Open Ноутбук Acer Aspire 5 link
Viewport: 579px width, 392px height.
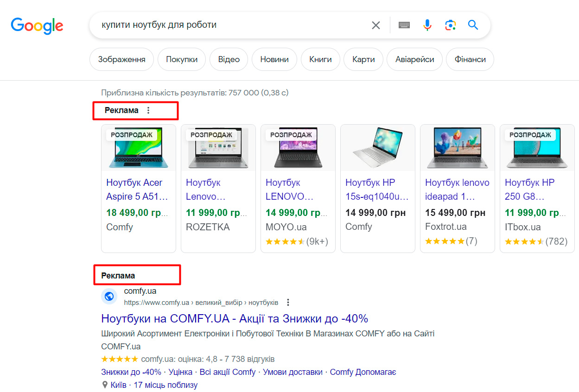coord(137,190)
